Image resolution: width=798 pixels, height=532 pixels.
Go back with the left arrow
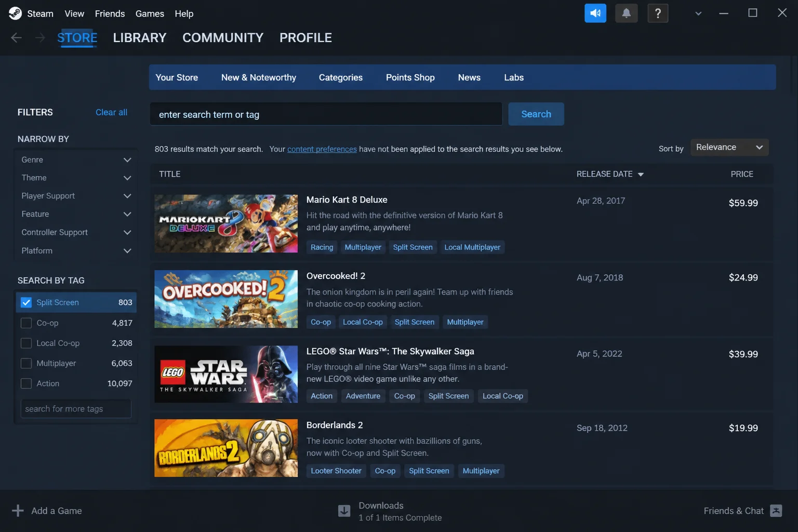click(x=16, y=37)
